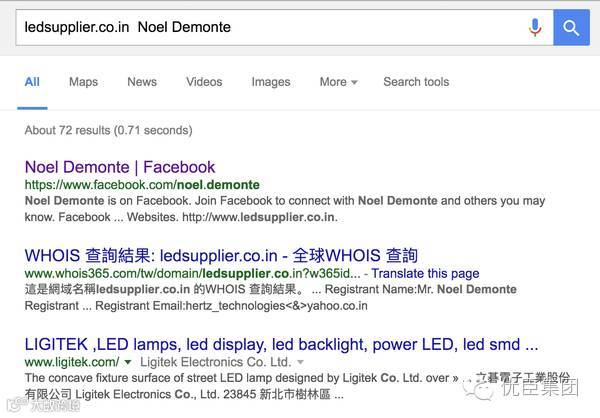Open the LIGITEK LED lamps result title
600x418 pixels.
(x=281, y=344)
